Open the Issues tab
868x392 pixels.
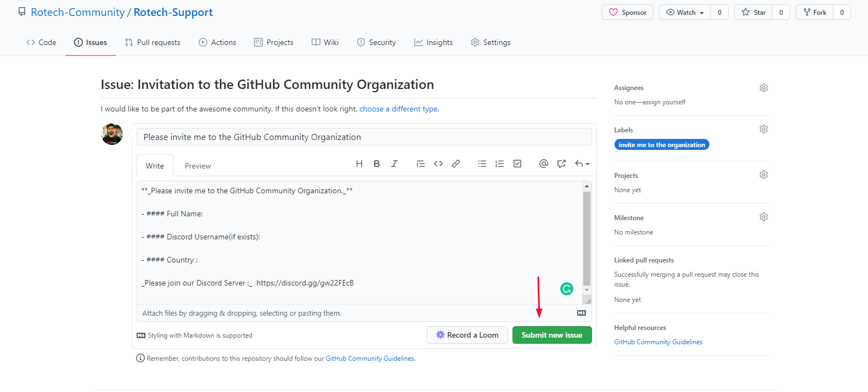click(91, 42)
